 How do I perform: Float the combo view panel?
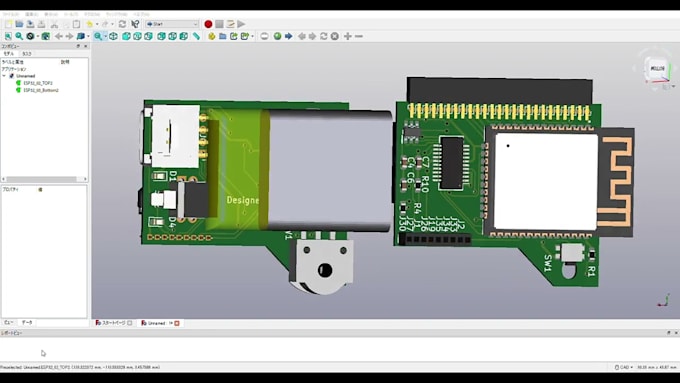[78, 46]
